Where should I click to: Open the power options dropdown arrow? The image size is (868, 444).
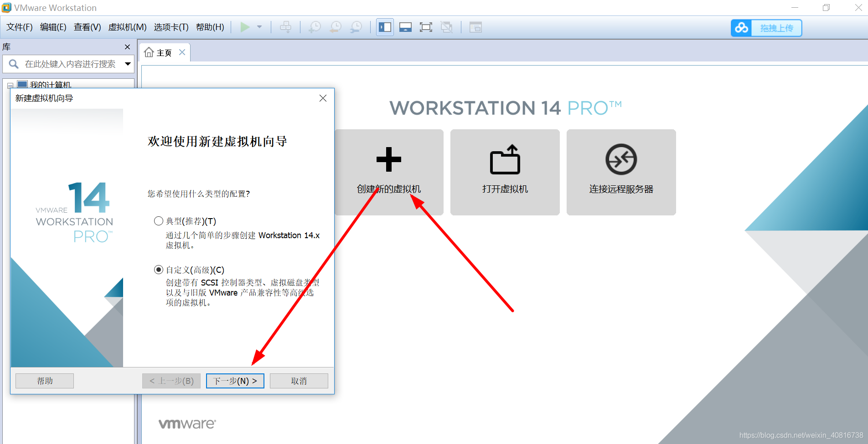(259, 27)
